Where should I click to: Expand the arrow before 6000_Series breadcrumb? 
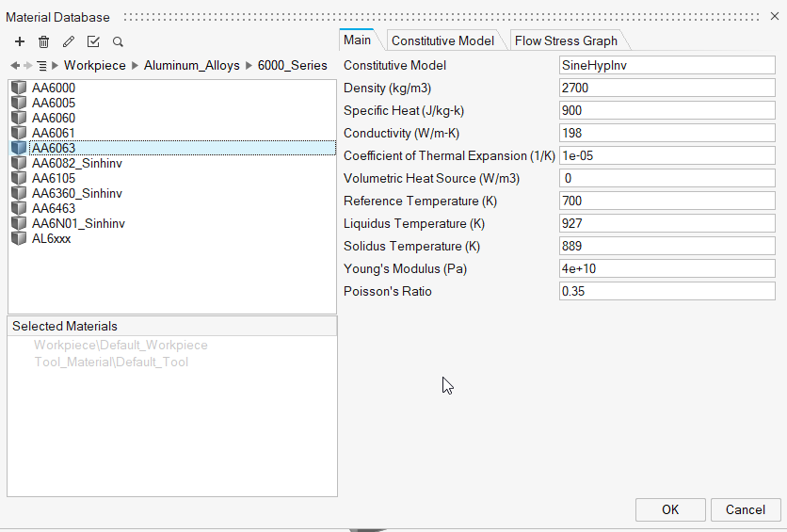coord(249,66)
